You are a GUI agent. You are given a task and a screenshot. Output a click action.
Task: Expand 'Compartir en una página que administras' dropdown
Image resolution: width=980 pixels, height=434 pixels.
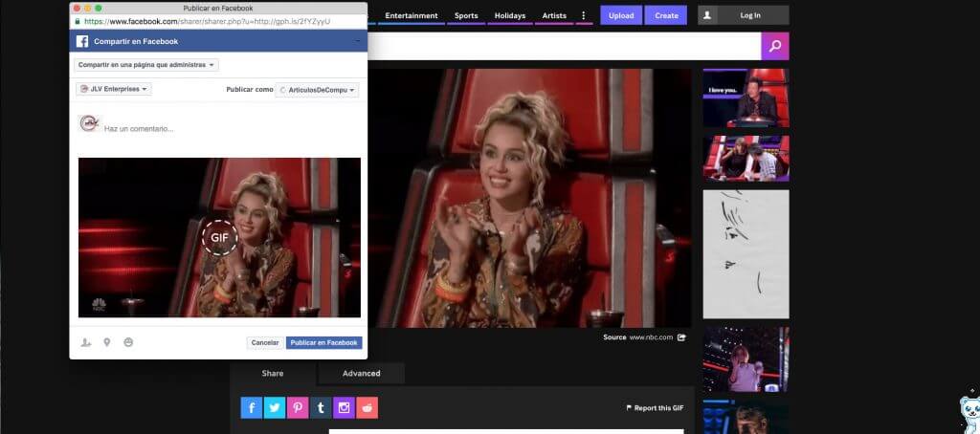(x=146, y=65)
